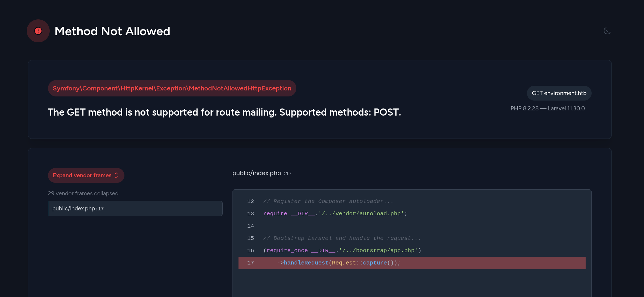The image size is (644, 297).
Task: Click the up-down chevron on Expand vendor frames
Action: coord(117,175)
